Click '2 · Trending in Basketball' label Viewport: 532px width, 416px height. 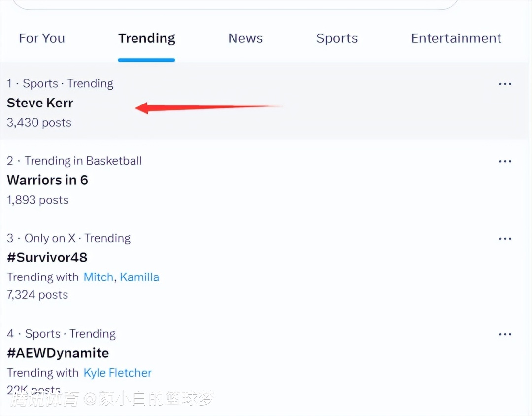click(74, 161)
